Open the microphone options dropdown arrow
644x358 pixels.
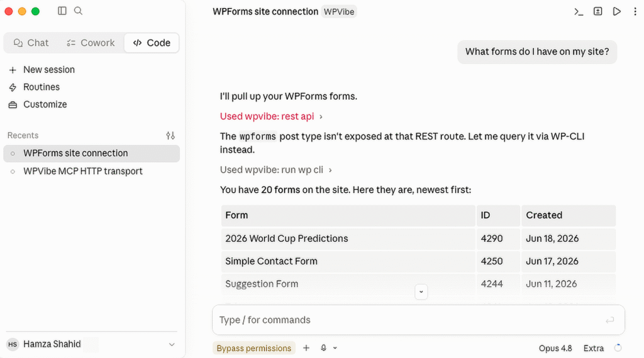point(335,348)
